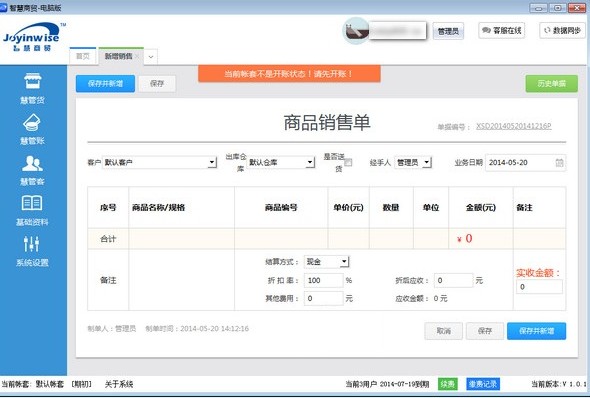
Task: Click the 单价(元) column header
Action: point(348,208)
